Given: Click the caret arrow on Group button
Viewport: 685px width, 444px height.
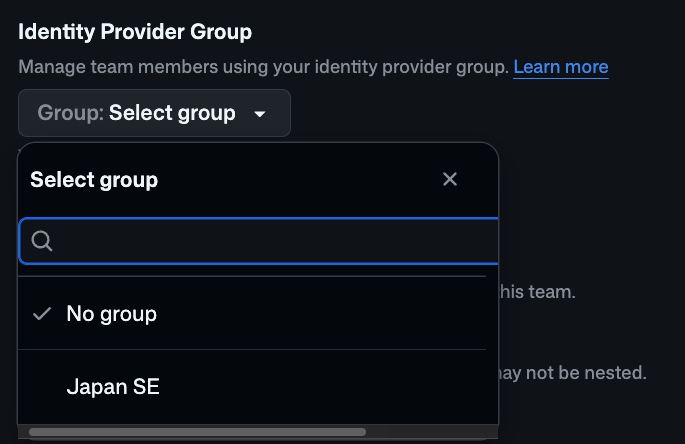Looking at the screenshot, I should coord(260,114).
